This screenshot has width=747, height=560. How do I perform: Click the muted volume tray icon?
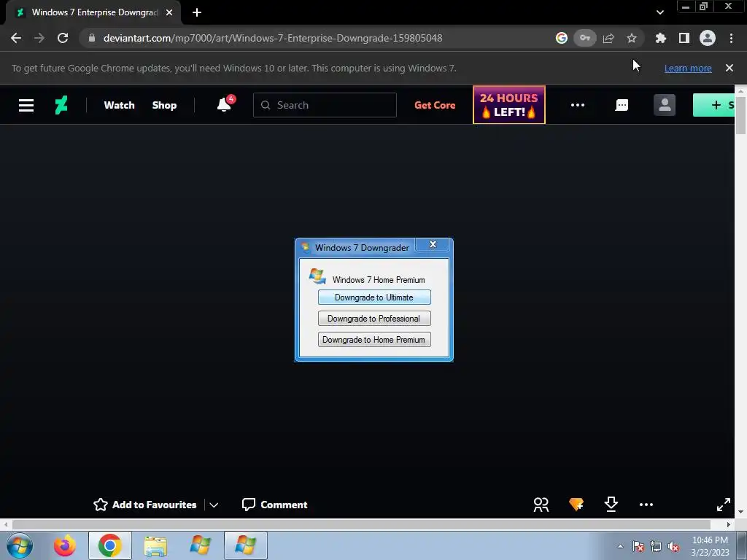(x=673, y=547)
